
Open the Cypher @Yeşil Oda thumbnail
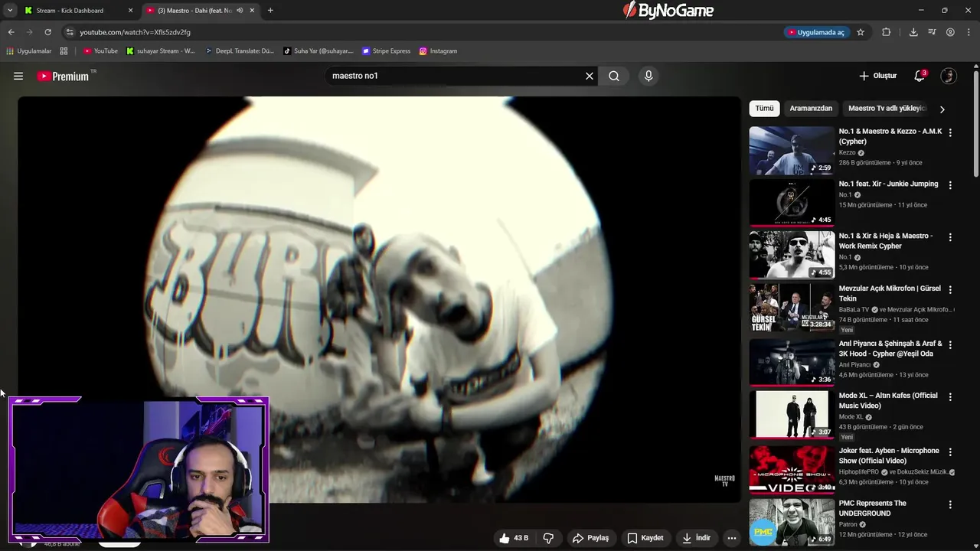pyautogui.click(x=792, y=362)
